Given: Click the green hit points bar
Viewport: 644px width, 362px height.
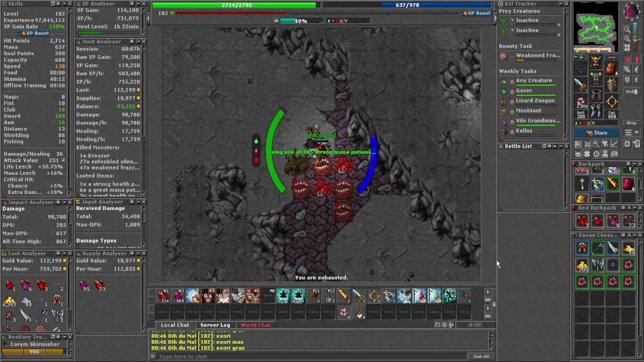Looking at the screenshot, I should [x=237, y=5].
